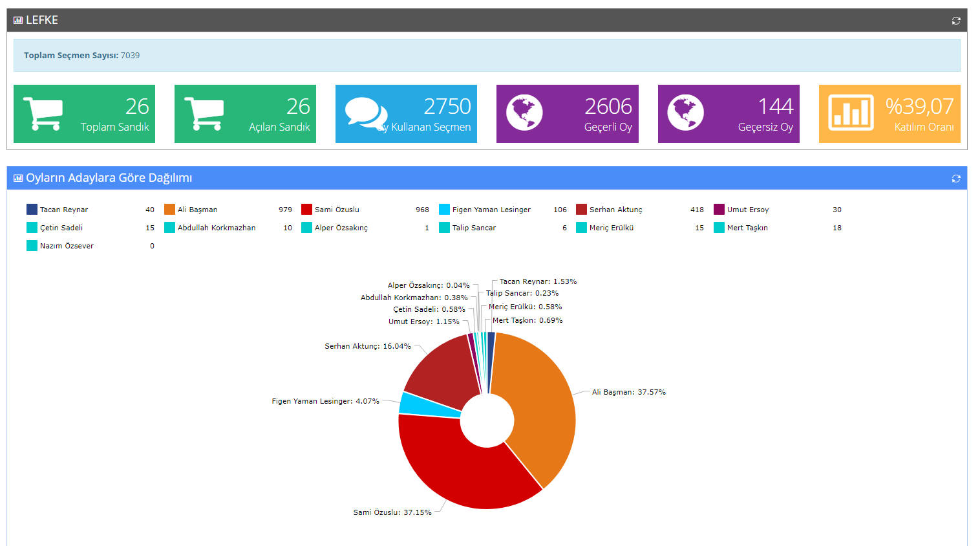Click the speech bubbles icon on voters tile

(x=365, y=113)
